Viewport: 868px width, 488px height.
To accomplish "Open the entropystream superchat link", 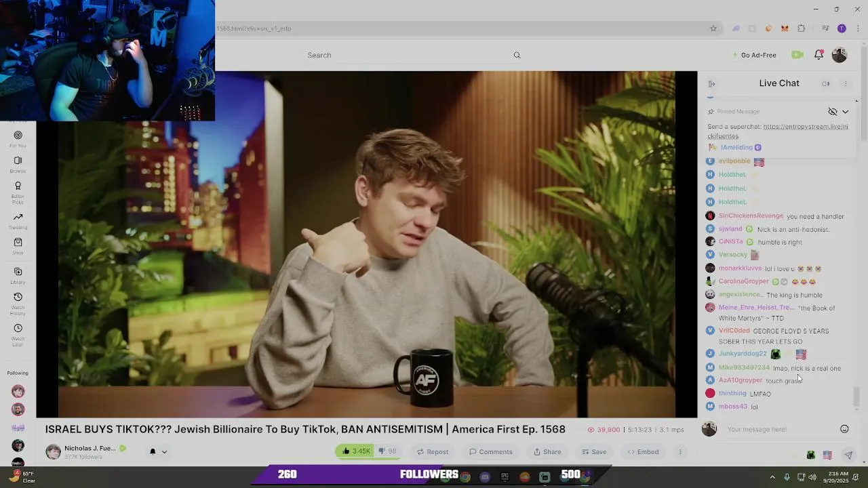I will [x=806, y=127].
